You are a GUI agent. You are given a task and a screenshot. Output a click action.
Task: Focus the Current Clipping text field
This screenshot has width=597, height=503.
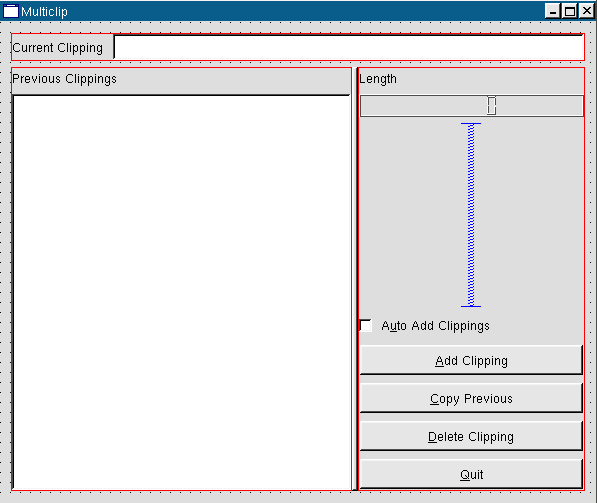tap(349, 47)
